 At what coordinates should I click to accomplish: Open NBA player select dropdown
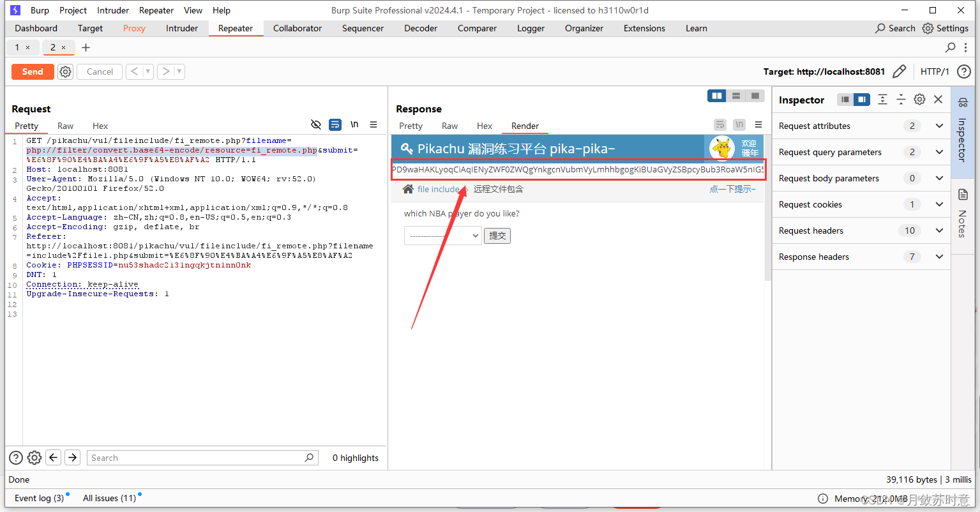point(442,236)
